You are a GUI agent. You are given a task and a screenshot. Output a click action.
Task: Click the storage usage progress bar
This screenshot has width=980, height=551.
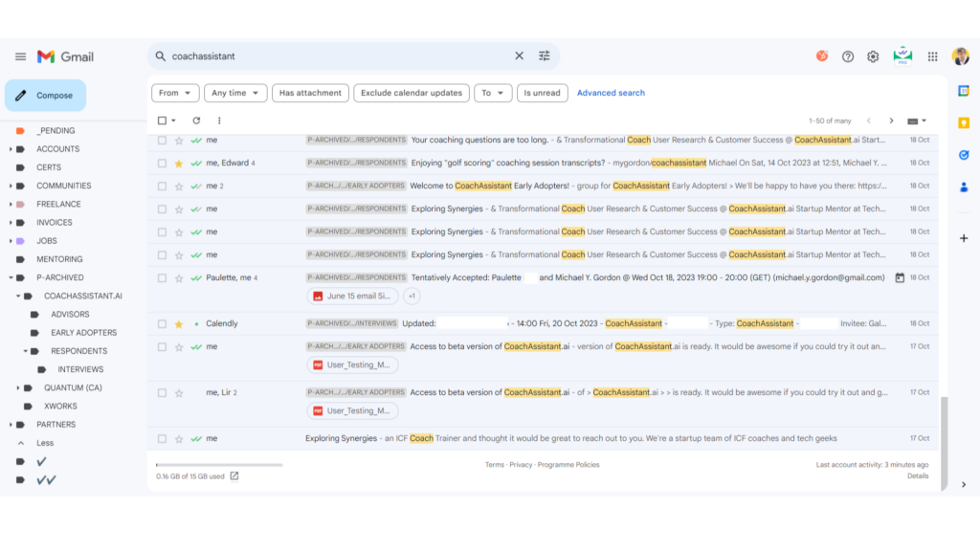pyautogui.click(x=219, y=465)
